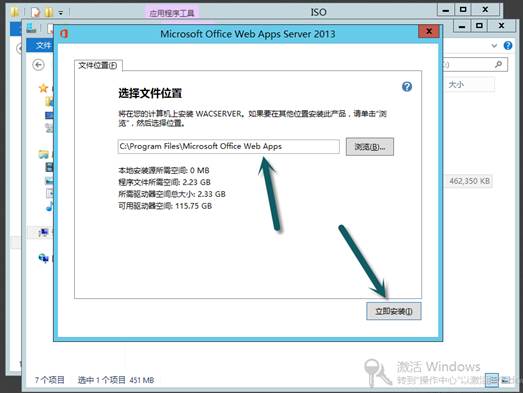Click Favorites star icon in navigation pane
The height and width of the screenshot is (393, 523).
[x=43, y=88]
